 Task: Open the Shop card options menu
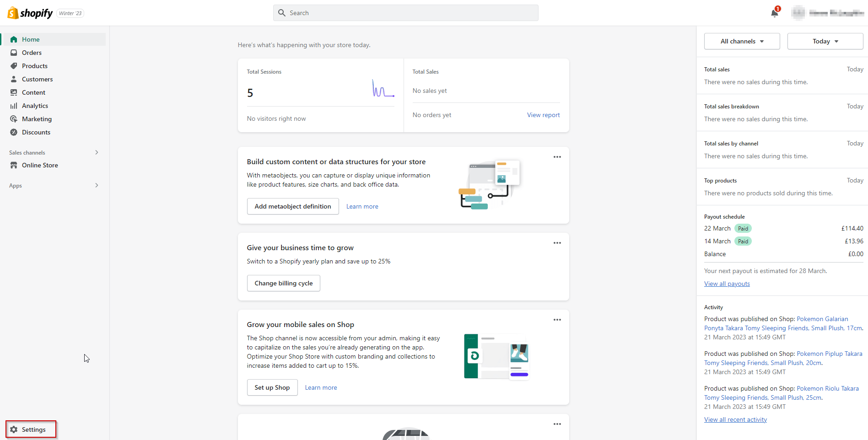click(557, 319)
